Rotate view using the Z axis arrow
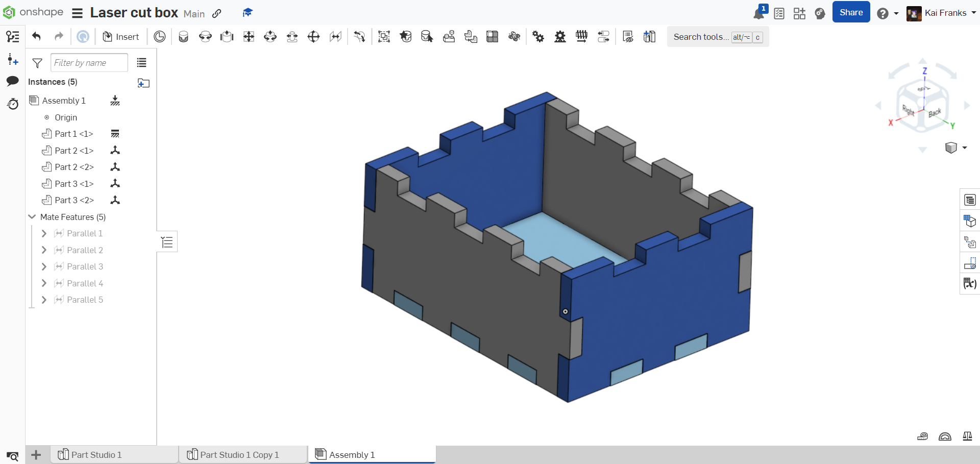 [924, 71]
